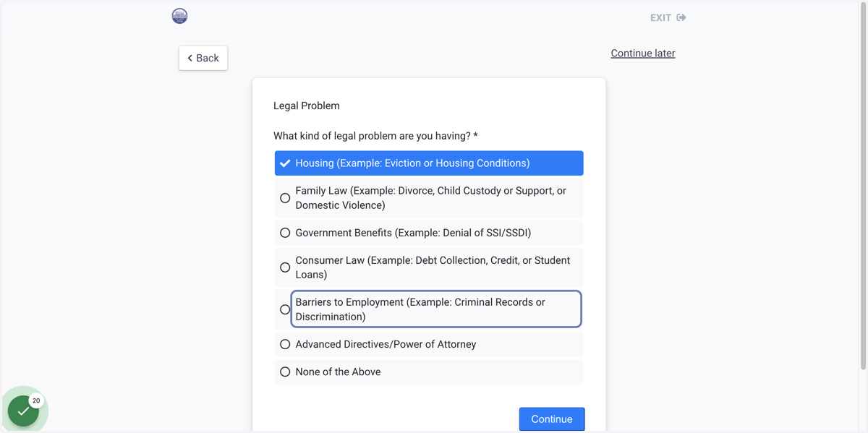Image resolution: width=868 pixels, height=433 pixels.
Task: Click the organization logo icon
Action: [179, 16]
